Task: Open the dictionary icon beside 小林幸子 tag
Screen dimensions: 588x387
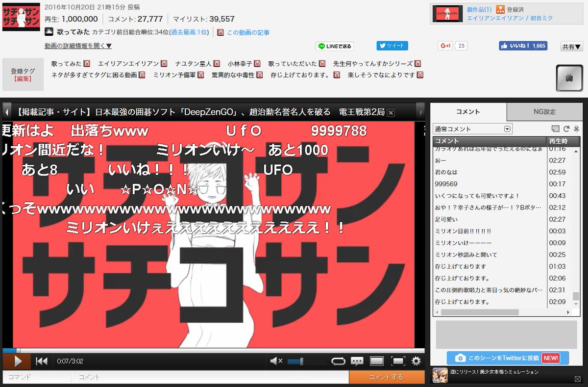Action: coord(258,64)
